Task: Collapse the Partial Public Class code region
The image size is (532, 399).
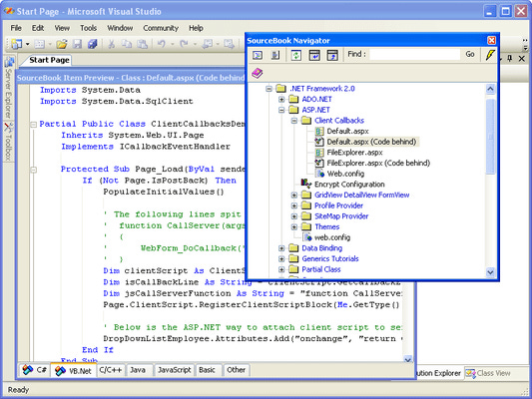Action: (x=34, y=125)
